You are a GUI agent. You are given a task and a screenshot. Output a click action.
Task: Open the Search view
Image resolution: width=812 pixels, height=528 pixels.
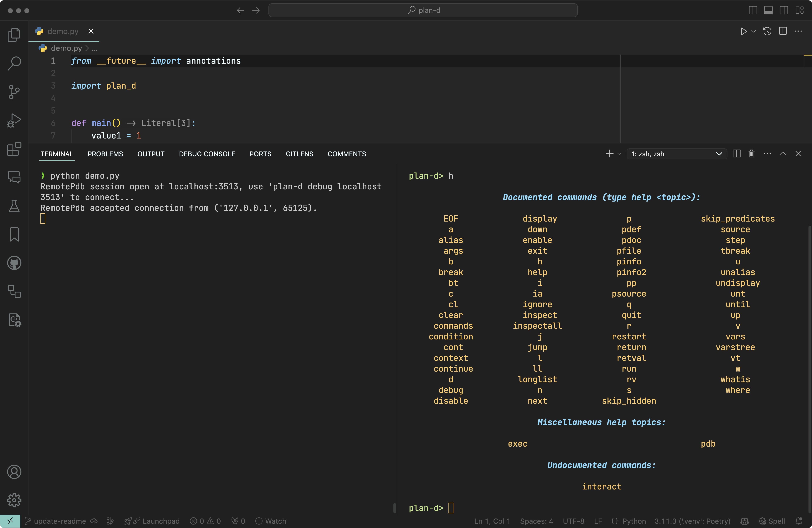(x=14, y=63)
